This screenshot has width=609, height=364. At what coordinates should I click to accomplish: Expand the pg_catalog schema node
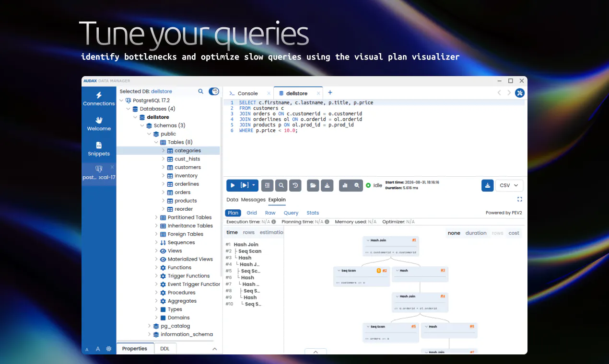149,326
